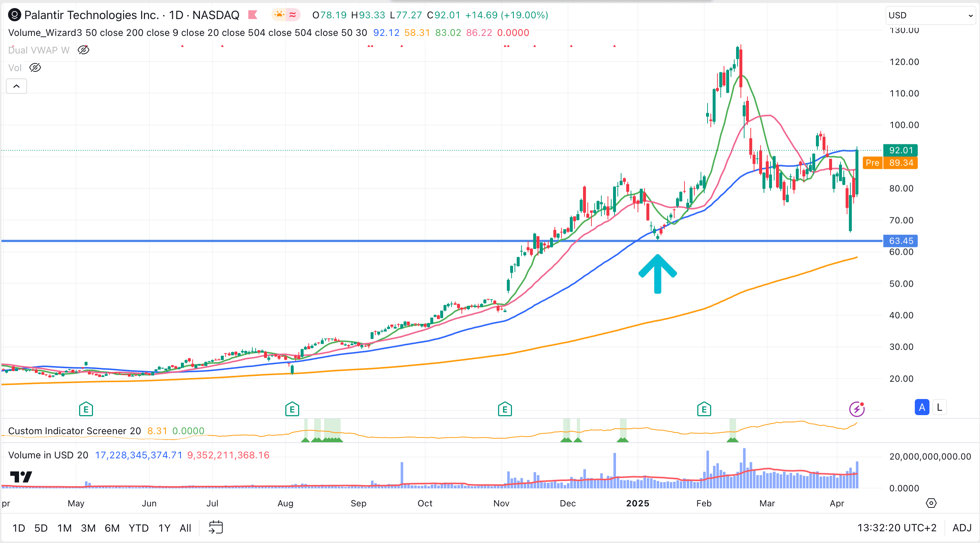Click the Volume in USD 20 legend
980x543 pixels.
[48, 455]
